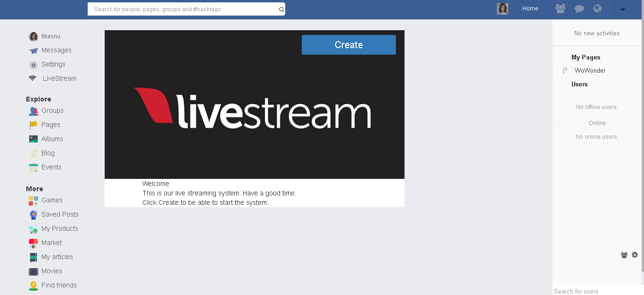The height and width of the screenshot is (295, 644).
Task: Click Home in the top navigation
Action: pyautogui.click(x=530, y=8)
